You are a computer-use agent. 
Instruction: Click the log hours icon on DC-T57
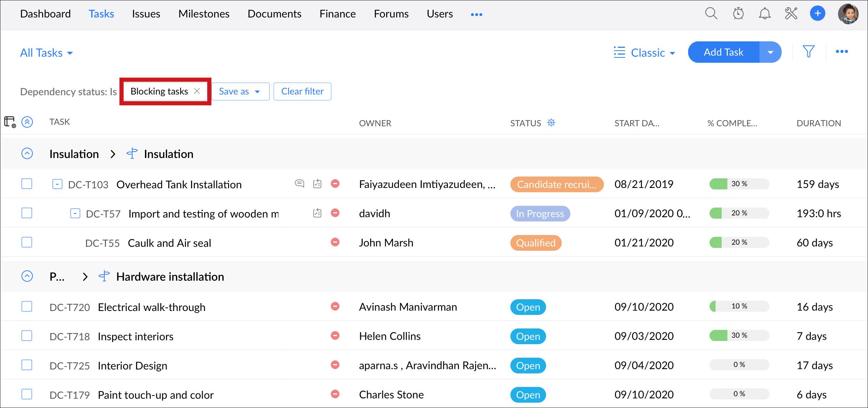click(317, 213)
